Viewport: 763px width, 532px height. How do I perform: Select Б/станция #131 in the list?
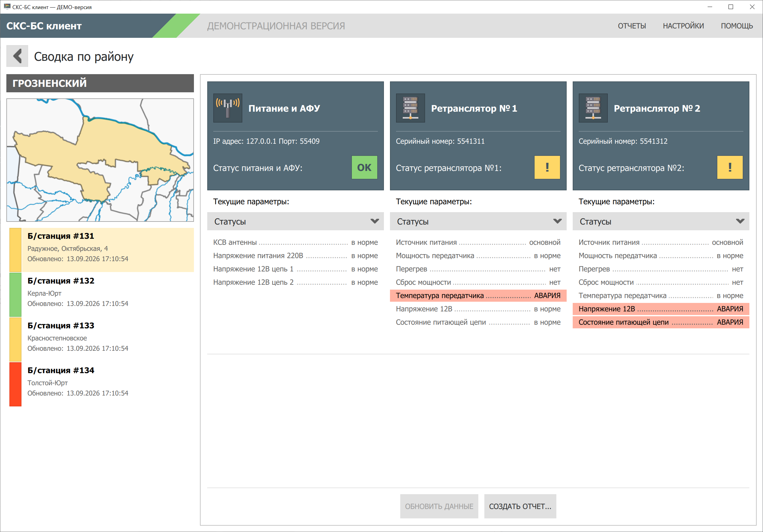pyautogui.click(x=102, y=250)
